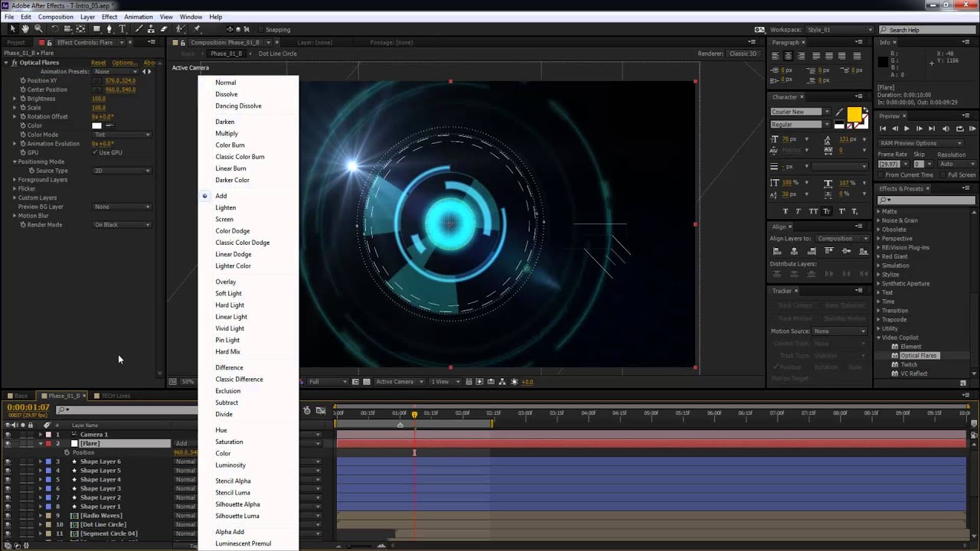Click the Position XY crosshair picker
Screen dimensions: 980x551
click(96, 80)
